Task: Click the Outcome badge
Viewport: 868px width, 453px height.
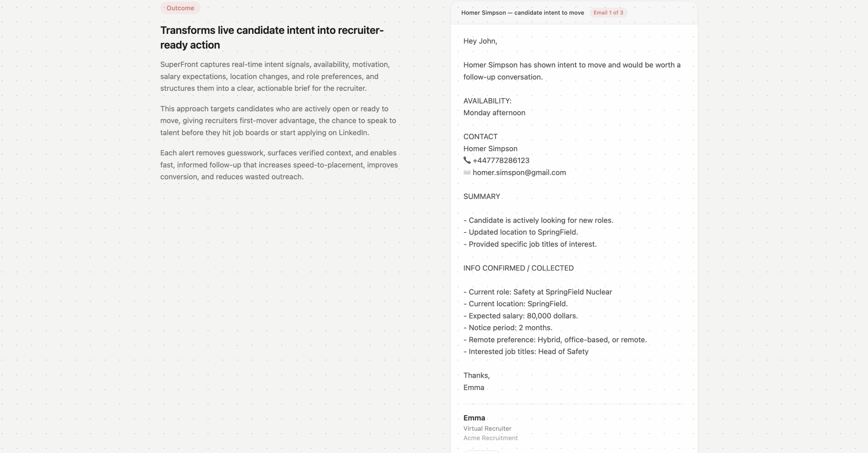Action: (x=180, y=8)
